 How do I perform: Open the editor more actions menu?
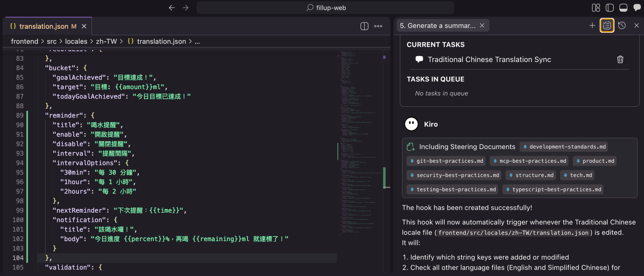(378, 26)
